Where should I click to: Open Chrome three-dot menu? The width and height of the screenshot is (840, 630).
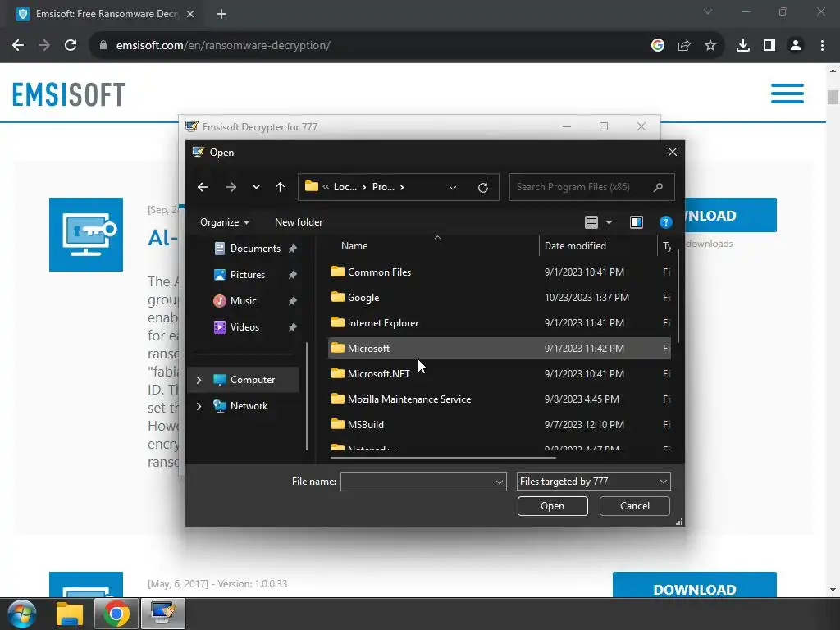point(822,46)
